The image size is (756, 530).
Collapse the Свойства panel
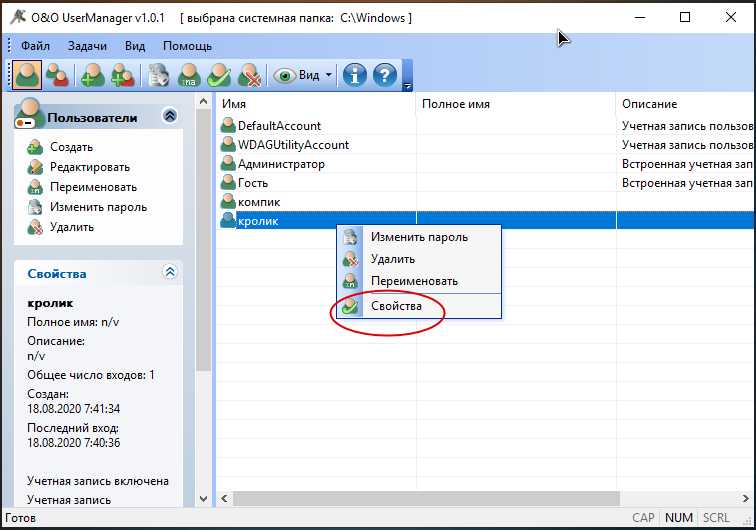click(170, 272)
